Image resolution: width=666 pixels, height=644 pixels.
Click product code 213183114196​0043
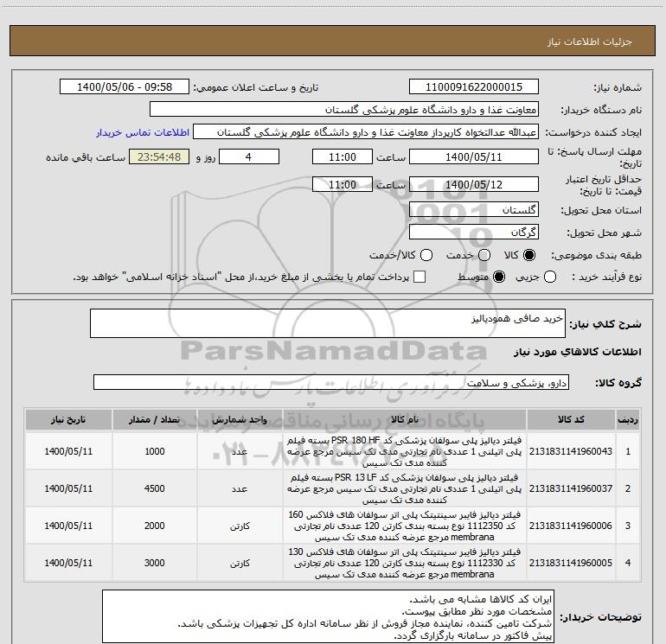(571, 451)
